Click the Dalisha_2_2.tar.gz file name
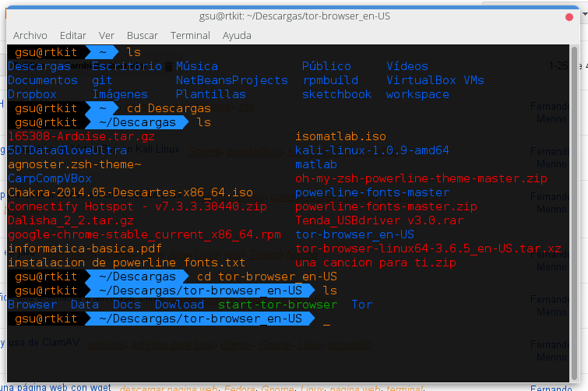Screen dimensions: 588x391 (x=71, y=220)
